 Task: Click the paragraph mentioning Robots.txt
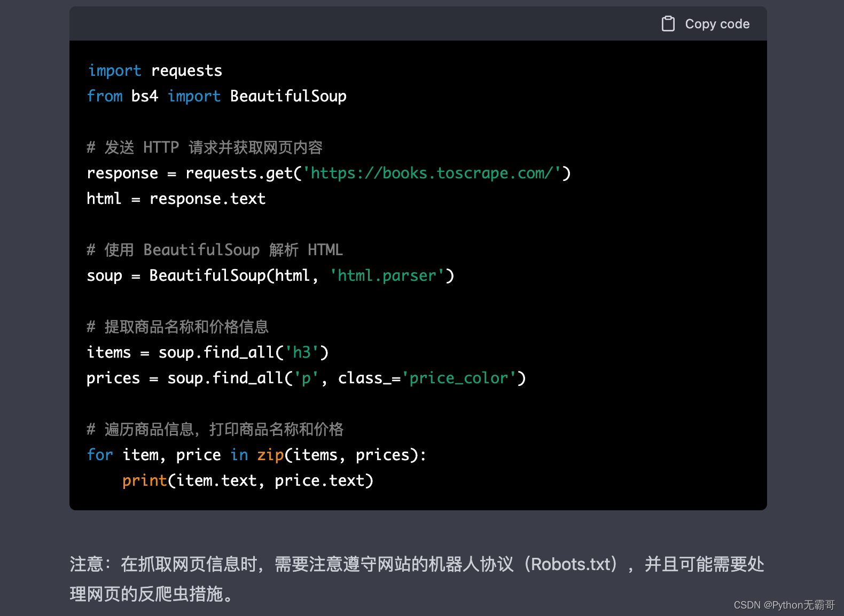coord(417,579)
